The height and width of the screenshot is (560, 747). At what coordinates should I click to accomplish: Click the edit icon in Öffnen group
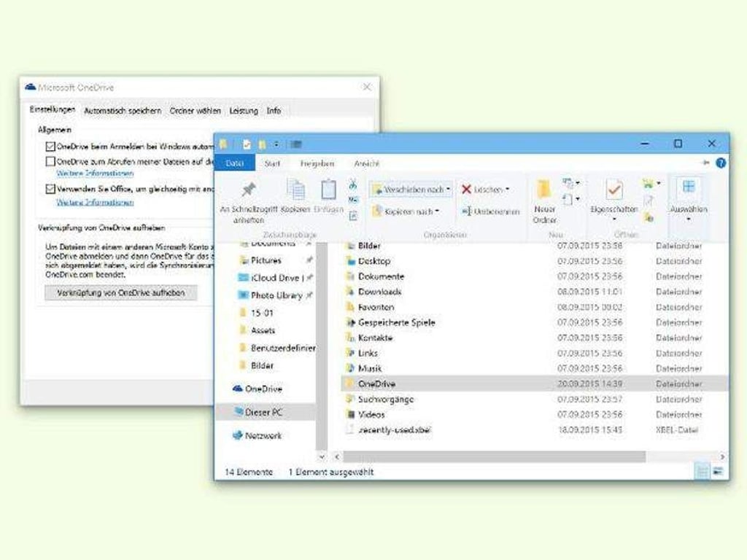pos(649,201)
